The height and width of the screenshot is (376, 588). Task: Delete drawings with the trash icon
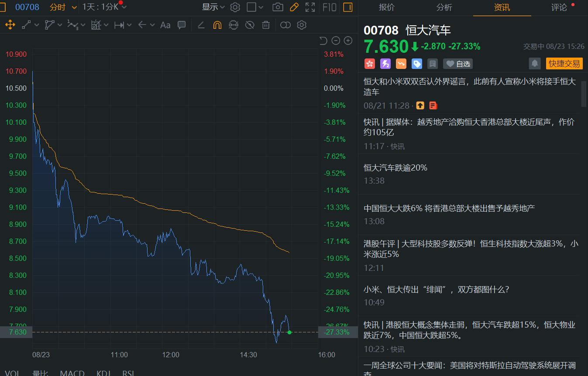(265, 25)
